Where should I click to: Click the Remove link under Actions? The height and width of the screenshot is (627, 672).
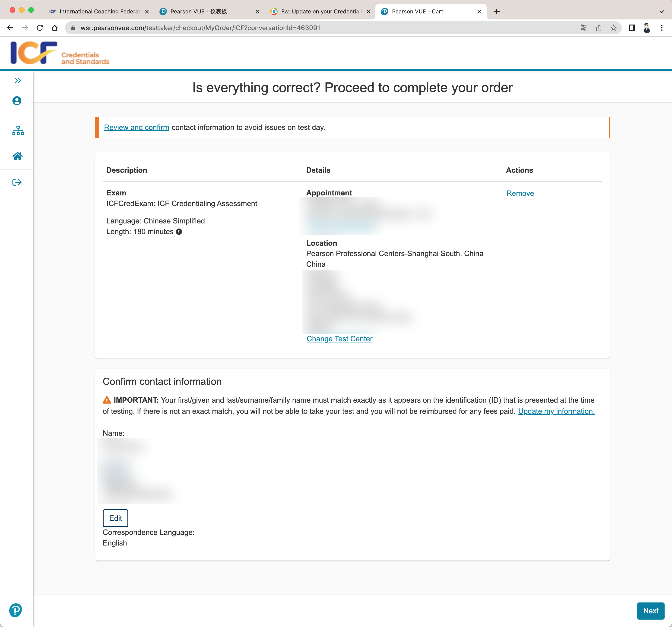coord(520,193)
